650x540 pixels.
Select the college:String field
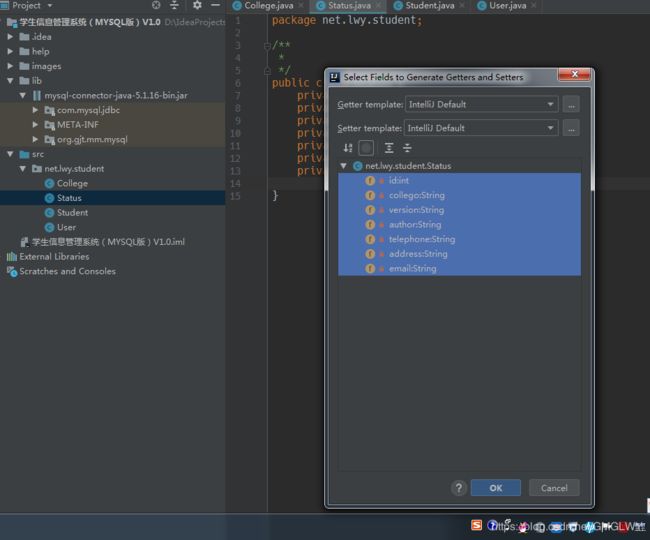(459, 195)
